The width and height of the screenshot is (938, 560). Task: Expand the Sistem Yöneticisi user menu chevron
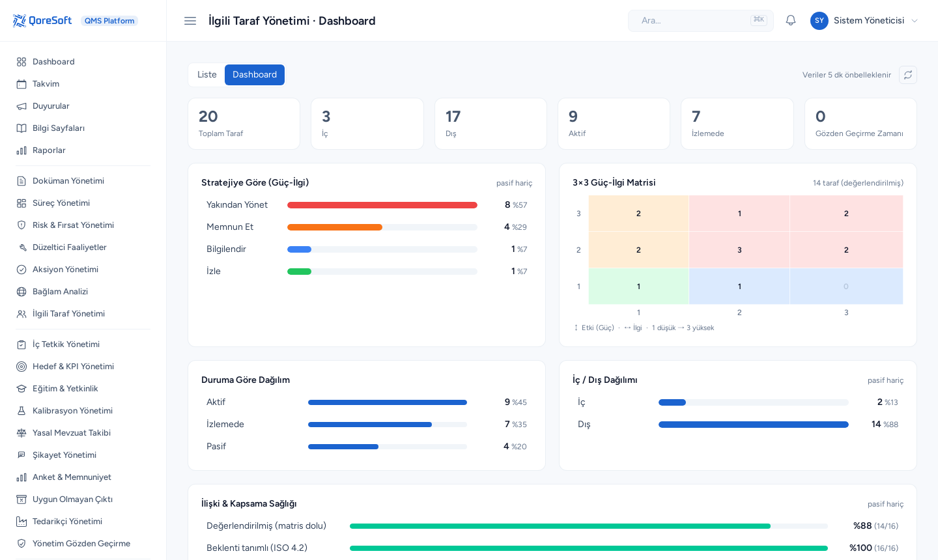click(915, 21)
